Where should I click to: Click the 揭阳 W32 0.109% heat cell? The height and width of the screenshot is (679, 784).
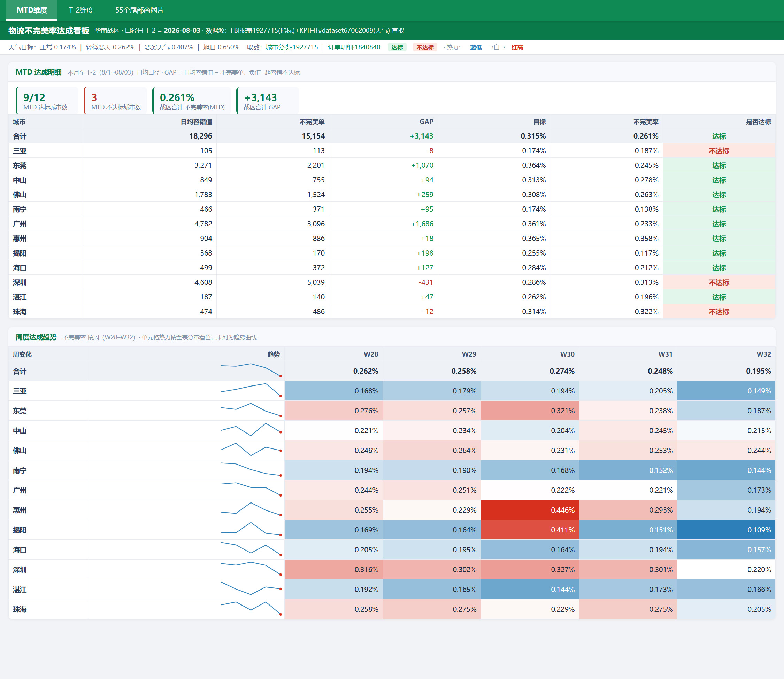[x=726, y=530]
